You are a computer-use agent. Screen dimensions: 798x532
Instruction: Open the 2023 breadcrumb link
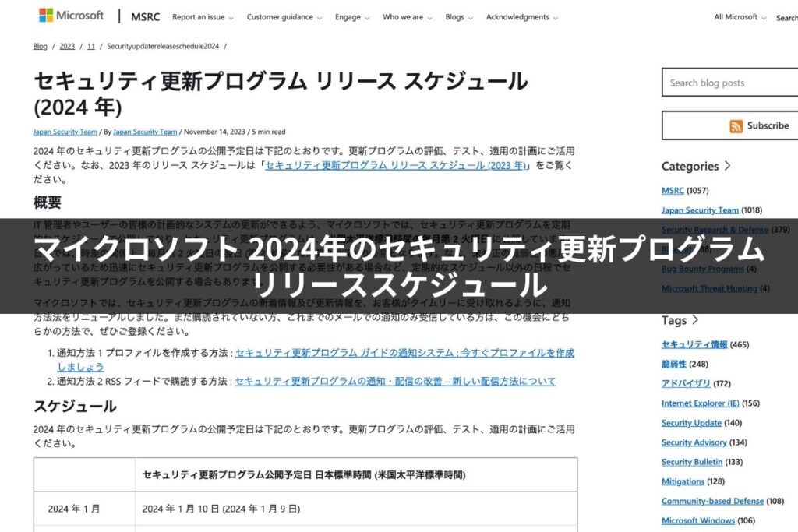click(67, 46)
